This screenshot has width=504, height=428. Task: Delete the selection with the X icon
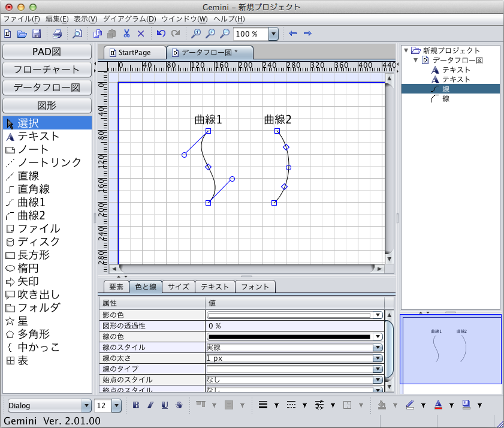141,34
